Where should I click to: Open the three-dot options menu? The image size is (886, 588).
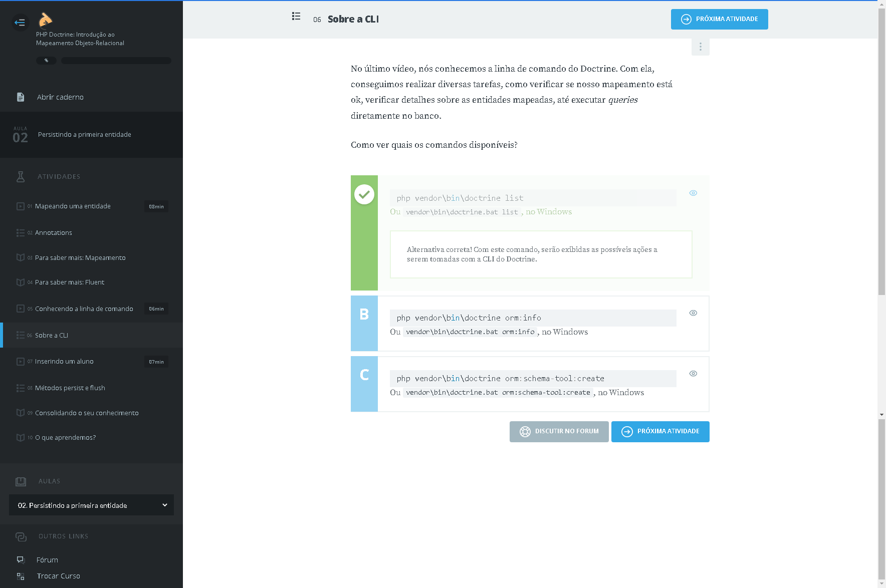(700, 47)
